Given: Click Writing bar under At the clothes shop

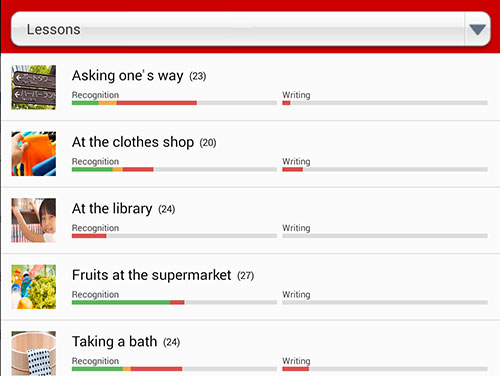Looking at the screenshot, I should coord(385,169).
